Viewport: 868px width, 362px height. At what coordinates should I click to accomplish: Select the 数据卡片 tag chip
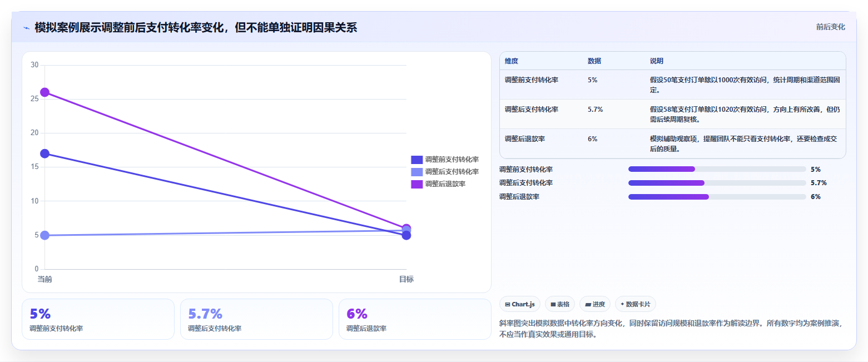[x=635, y=304]
